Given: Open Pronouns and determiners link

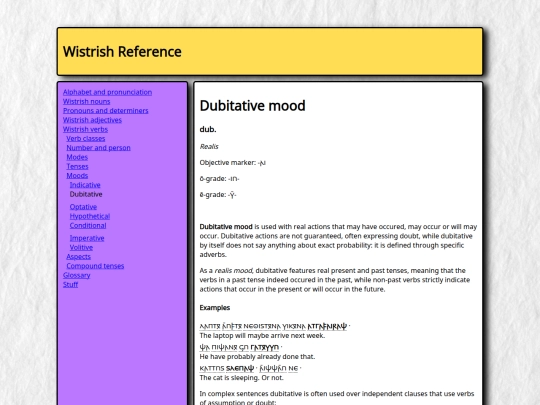Looking at the screenshot, I should pos(106,111).
